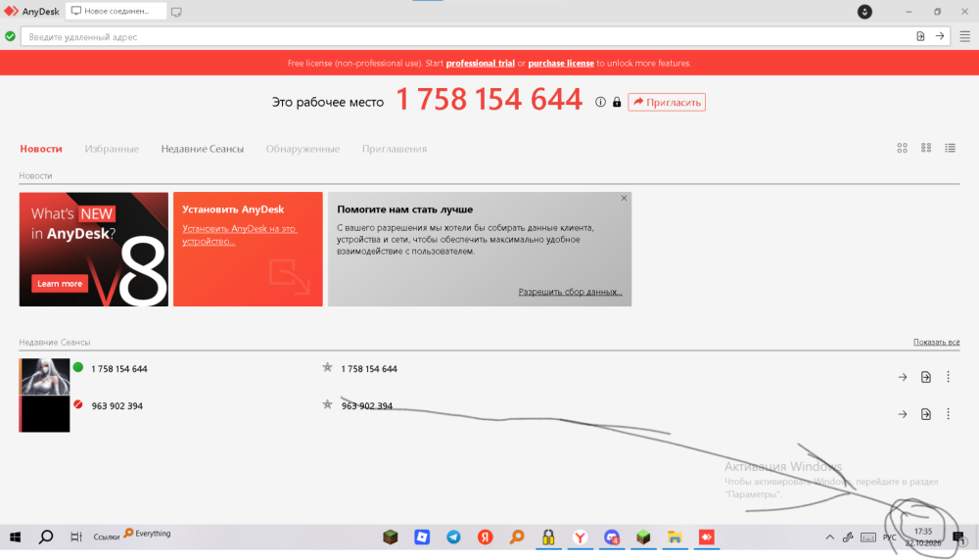979x560 pixels.
Task: Click the 'Разрешить сбор данных...' link
Action: click(570, 292)
